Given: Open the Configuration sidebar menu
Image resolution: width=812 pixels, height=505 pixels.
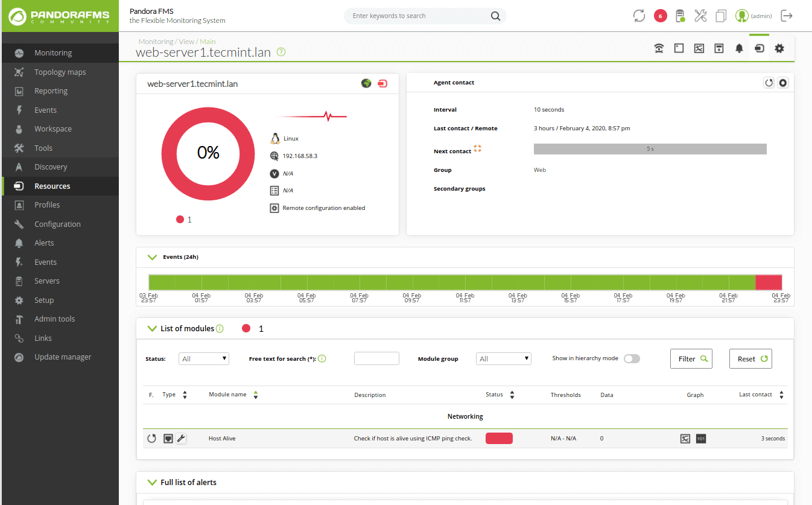Looking at the screenshot, I should [x=60, y=224].
